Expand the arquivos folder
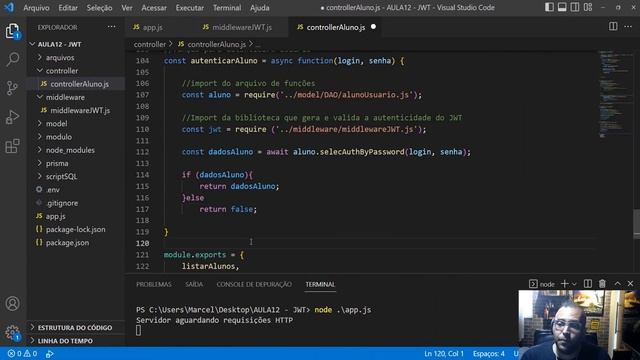 [76, 58]
